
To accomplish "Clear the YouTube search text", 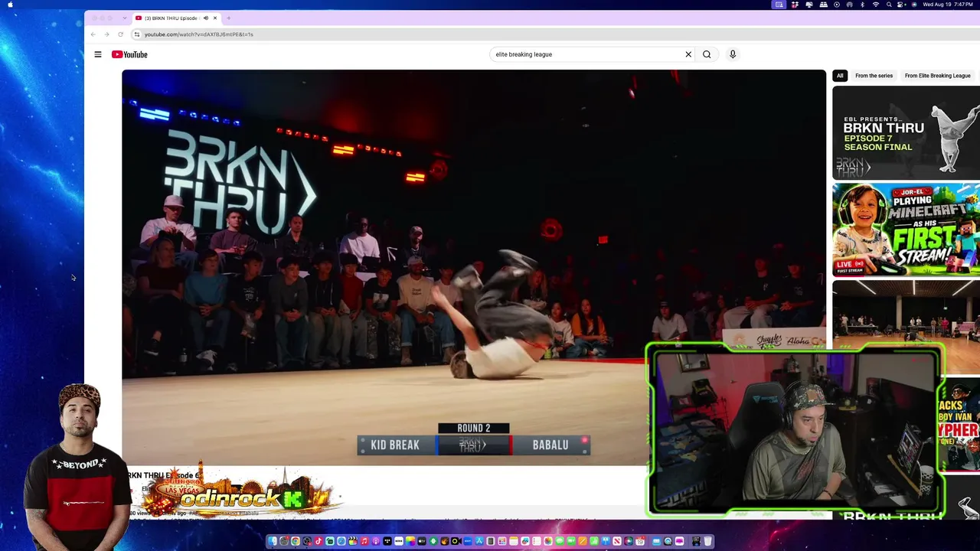I will 688,54.
